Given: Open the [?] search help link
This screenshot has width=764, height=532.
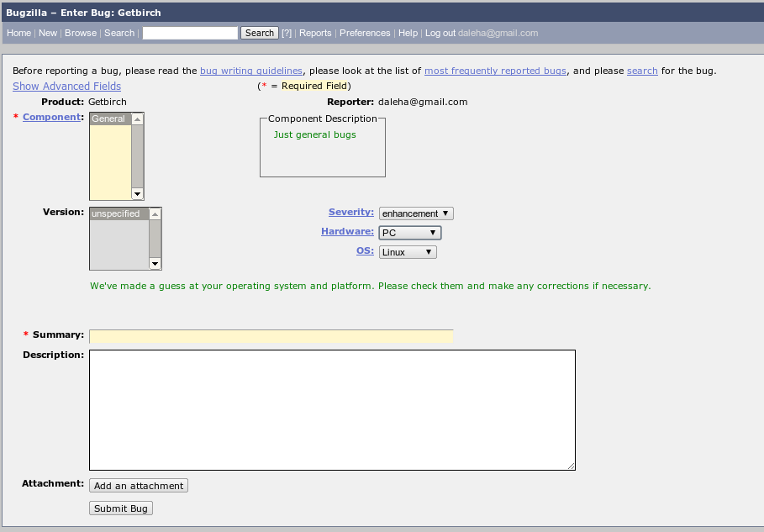Looking at the screenshot, I should 287,33.
